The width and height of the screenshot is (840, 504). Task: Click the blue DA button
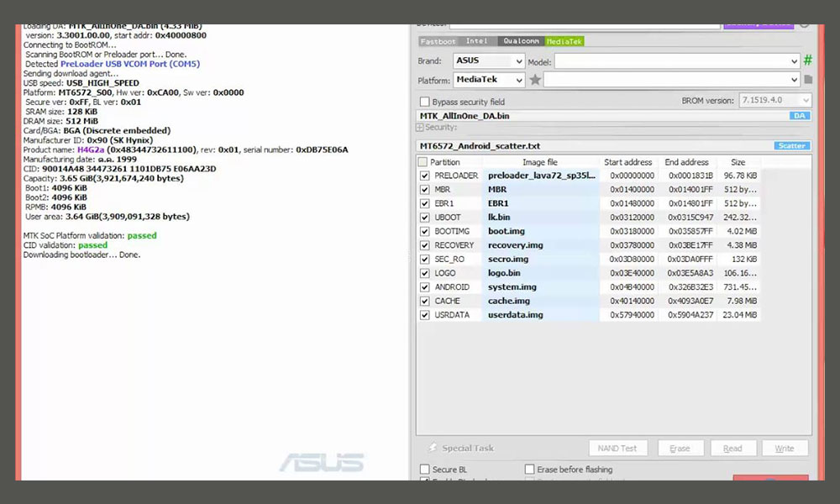pyautogui.click(x=800, y=116)
